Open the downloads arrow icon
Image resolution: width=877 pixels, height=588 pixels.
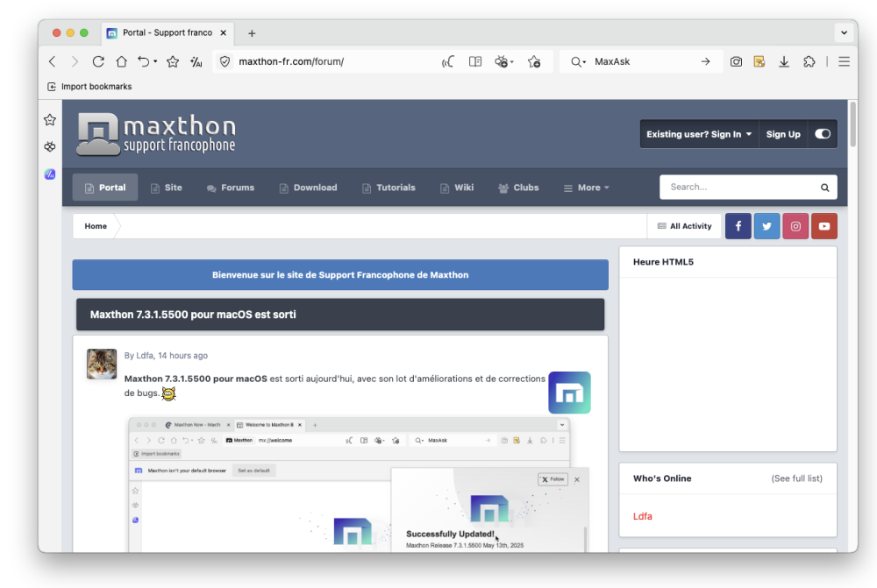784,61
